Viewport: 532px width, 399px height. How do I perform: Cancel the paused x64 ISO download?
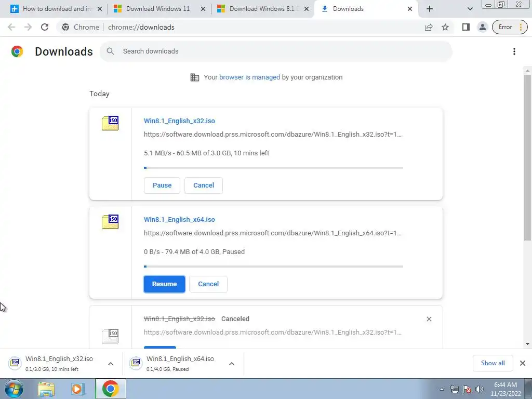pyautogui.click(x=208, y=284)
